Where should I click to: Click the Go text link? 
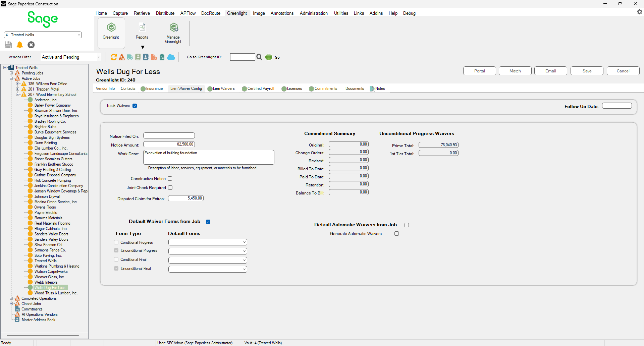coord(277,57)
